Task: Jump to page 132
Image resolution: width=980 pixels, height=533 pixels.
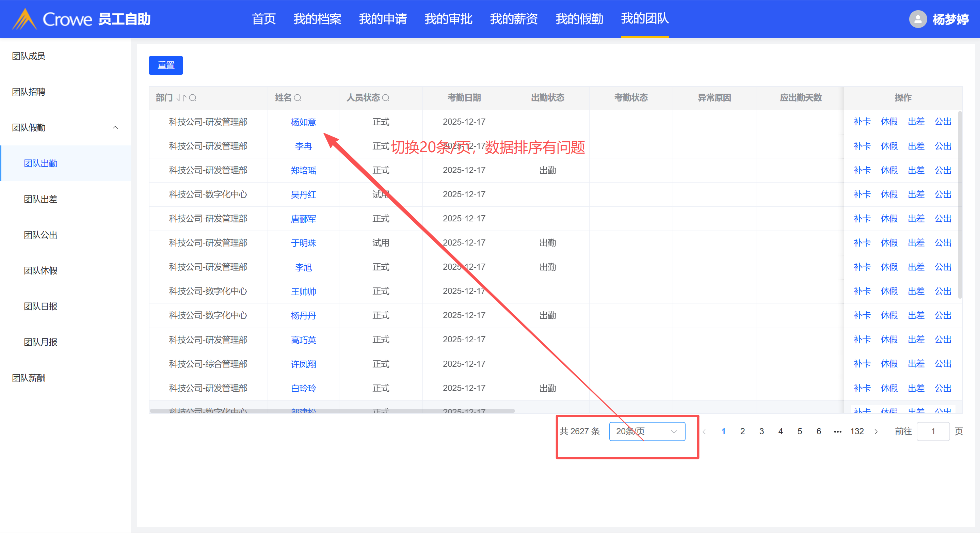Action: (857, 432)
